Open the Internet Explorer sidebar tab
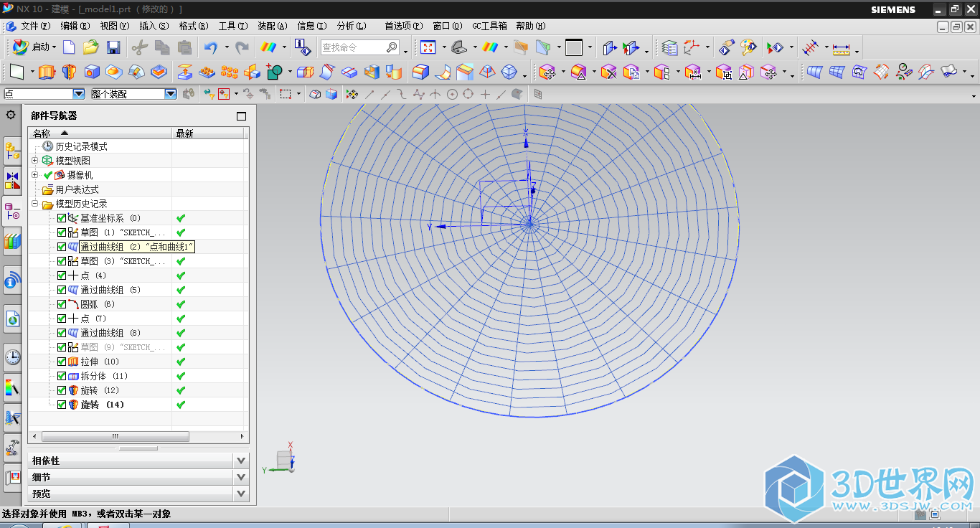The height and width of the screenshot is (528, 980). 12,319
